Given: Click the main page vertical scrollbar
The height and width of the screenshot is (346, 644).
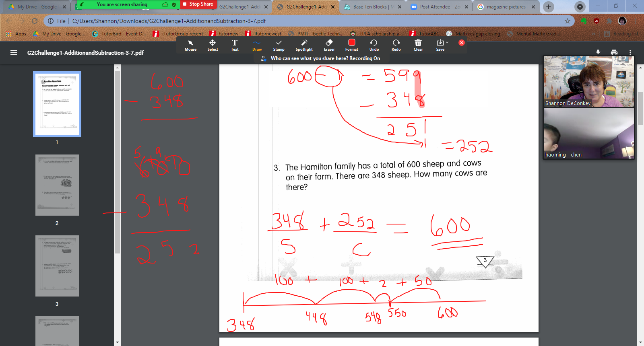Looking at the screenshot, I should (x=640, y=109).
